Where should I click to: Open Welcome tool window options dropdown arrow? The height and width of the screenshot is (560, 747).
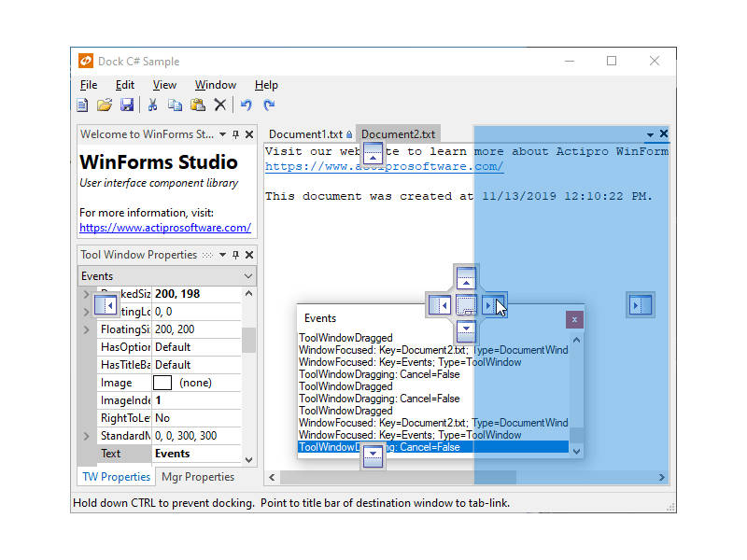222,134
